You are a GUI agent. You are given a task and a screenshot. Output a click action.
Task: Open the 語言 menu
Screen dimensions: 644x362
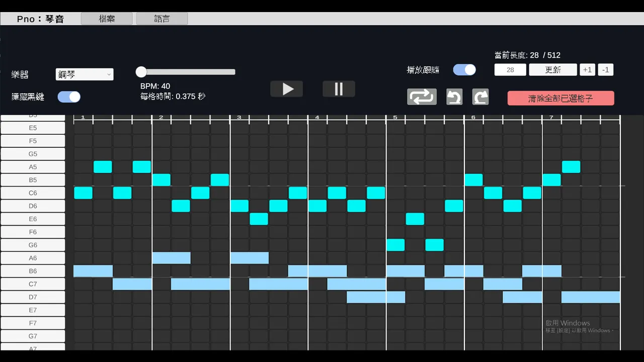162,19
